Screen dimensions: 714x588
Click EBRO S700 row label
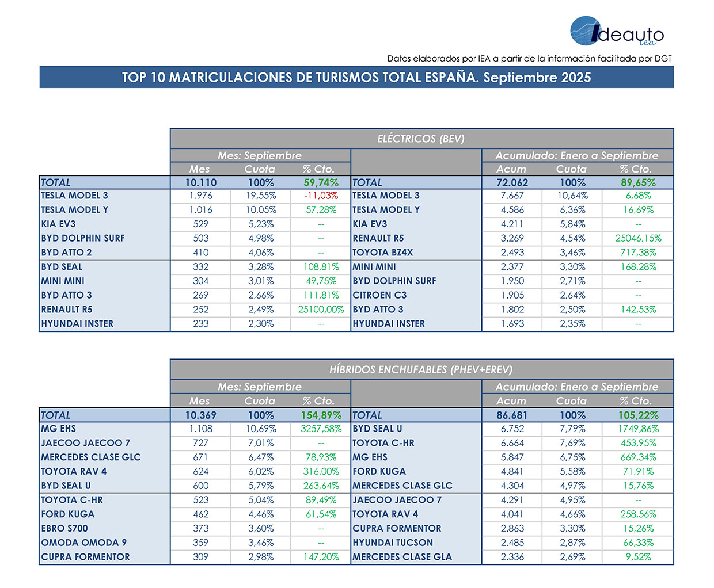coord(64,528)
